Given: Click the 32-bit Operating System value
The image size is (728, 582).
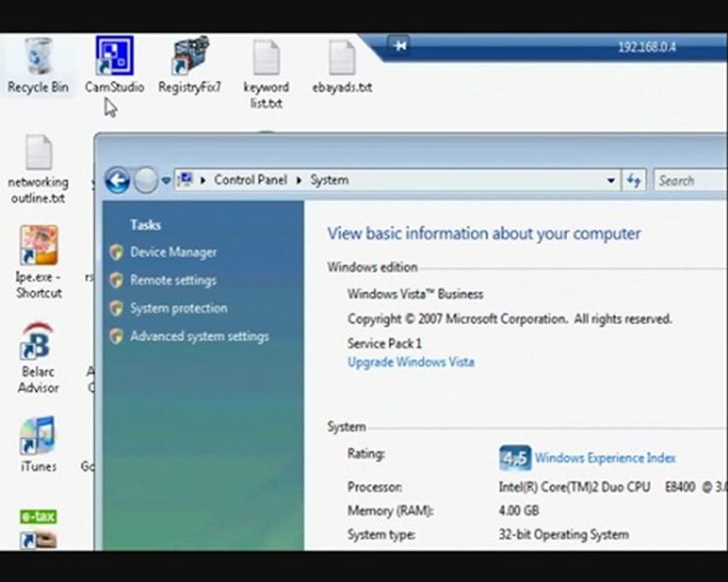Looking at the screenshot, I should (x=564, y=534).
